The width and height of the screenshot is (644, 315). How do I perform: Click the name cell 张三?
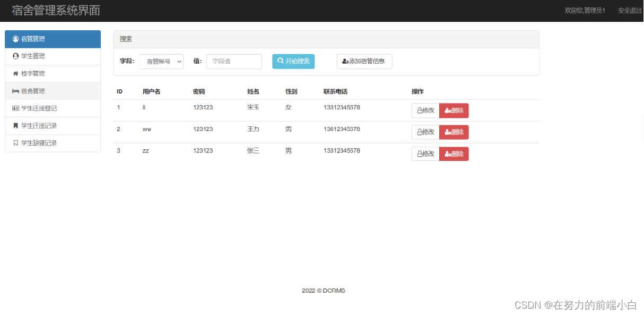click(254, 151)
